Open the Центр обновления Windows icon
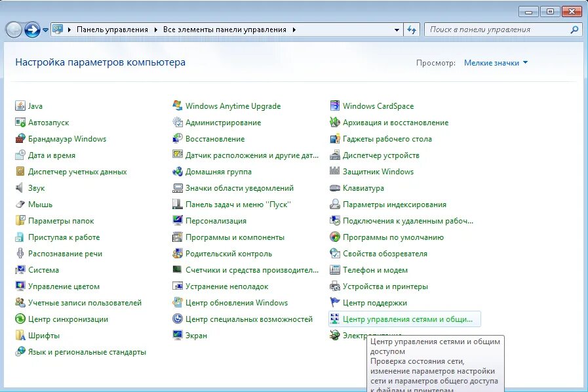Image resolution: width=588 pixels, height=392 pixels. click(178, 303)
